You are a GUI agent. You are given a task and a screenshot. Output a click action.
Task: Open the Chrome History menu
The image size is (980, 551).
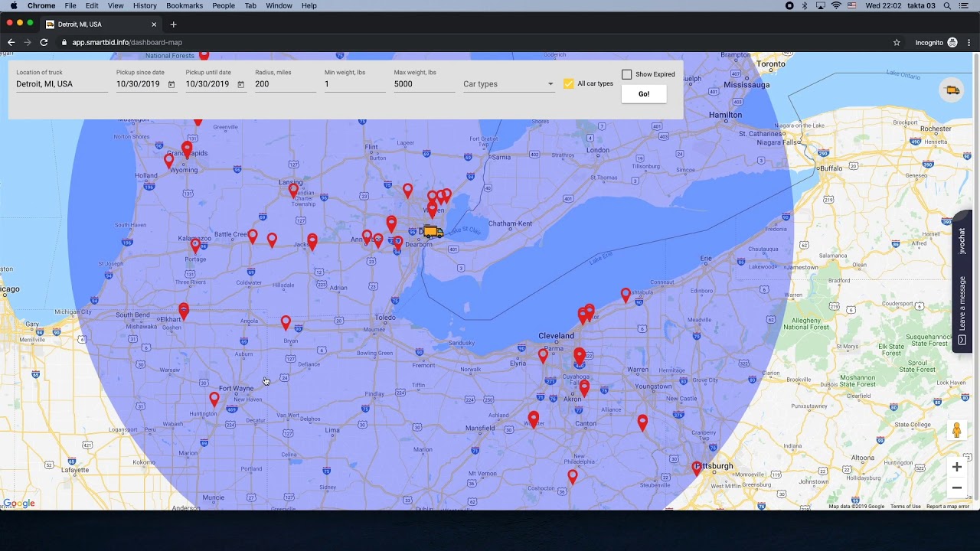coord(145,5)
